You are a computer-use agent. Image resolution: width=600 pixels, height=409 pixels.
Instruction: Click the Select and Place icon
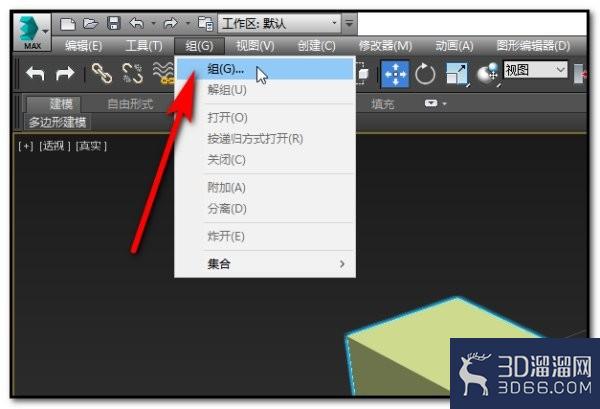coord(488,73)
